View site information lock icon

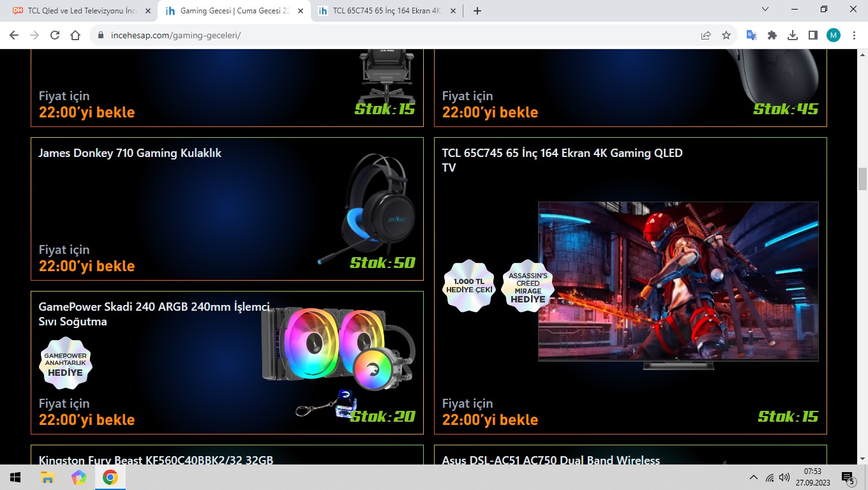100,35
